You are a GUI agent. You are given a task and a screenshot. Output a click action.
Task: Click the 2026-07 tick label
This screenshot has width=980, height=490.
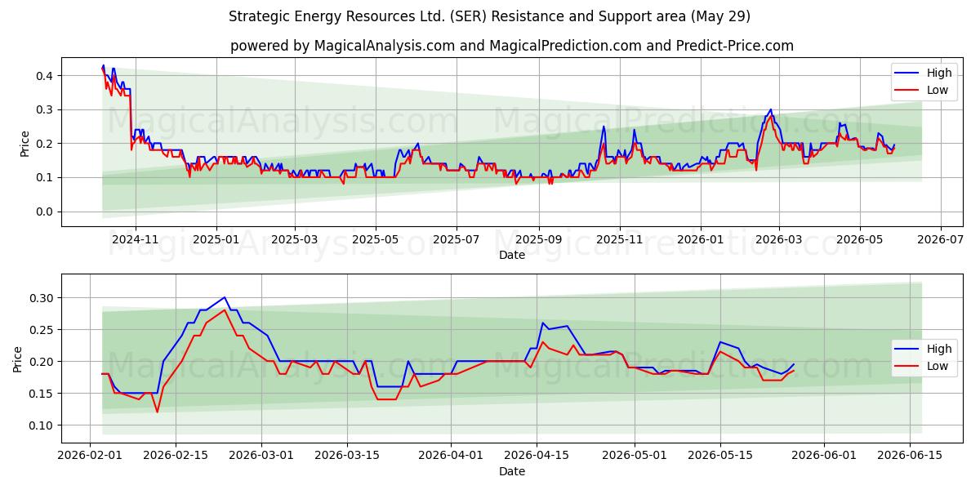point(940,240)
